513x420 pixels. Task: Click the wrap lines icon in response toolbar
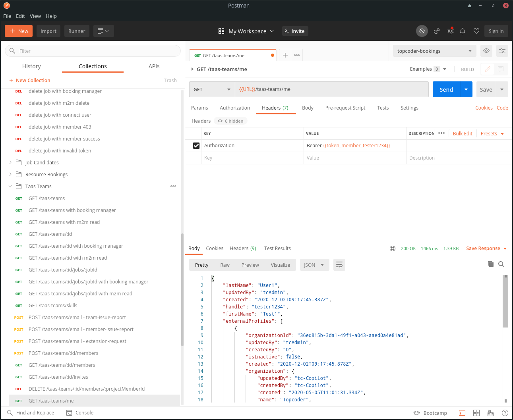pos(339,265)
